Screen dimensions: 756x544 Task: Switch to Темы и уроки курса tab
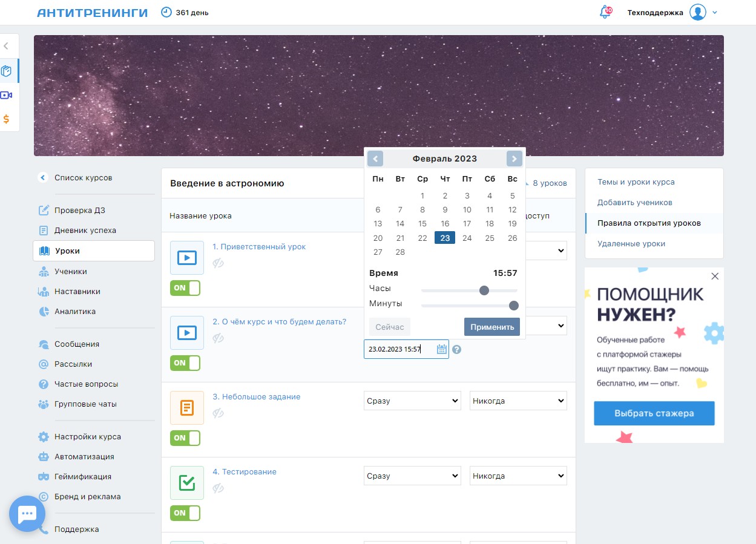[x=636, y=182]
